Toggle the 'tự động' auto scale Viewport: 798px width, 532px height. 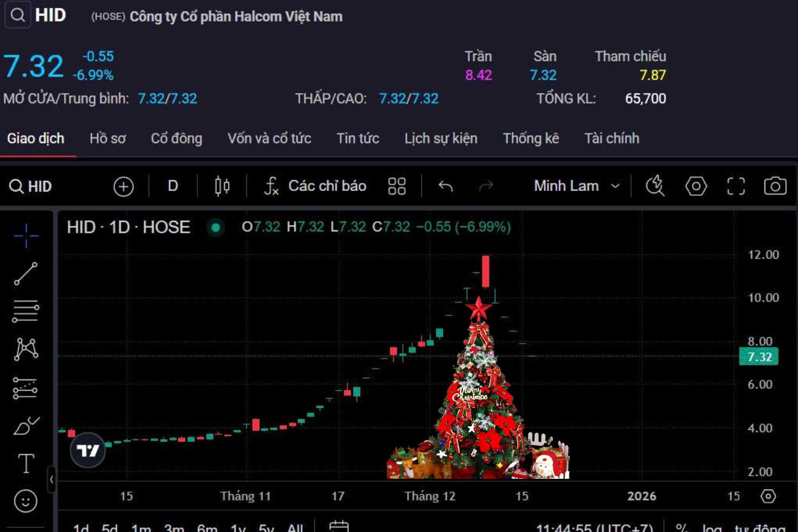(760, 528)
